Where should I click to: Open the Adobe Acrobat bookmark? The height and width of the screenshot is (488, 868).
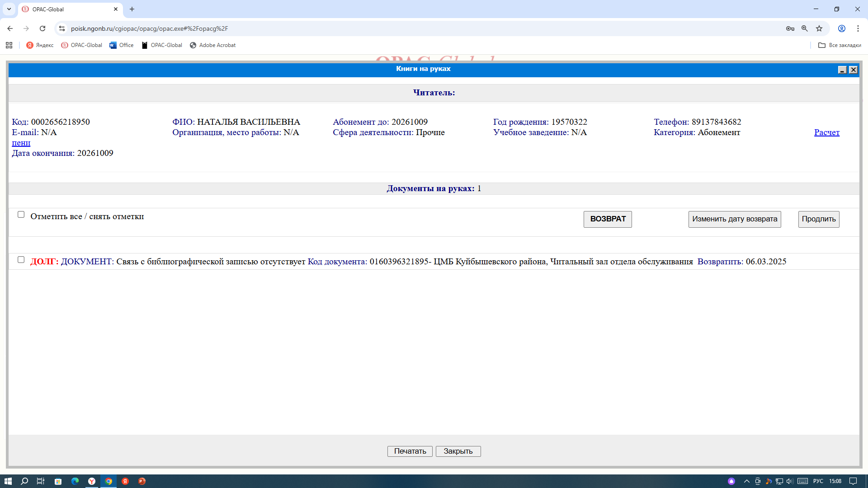point(212,45)
